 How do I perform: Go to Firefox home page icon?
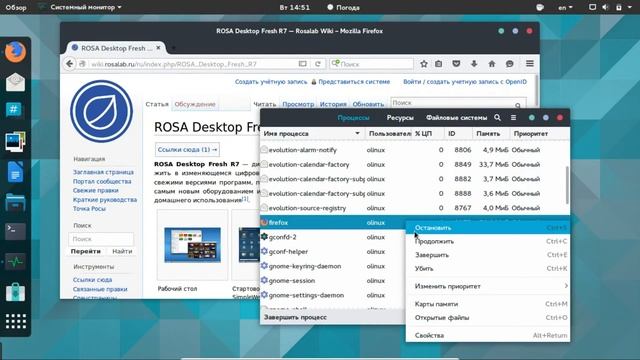tap(492, 64)
